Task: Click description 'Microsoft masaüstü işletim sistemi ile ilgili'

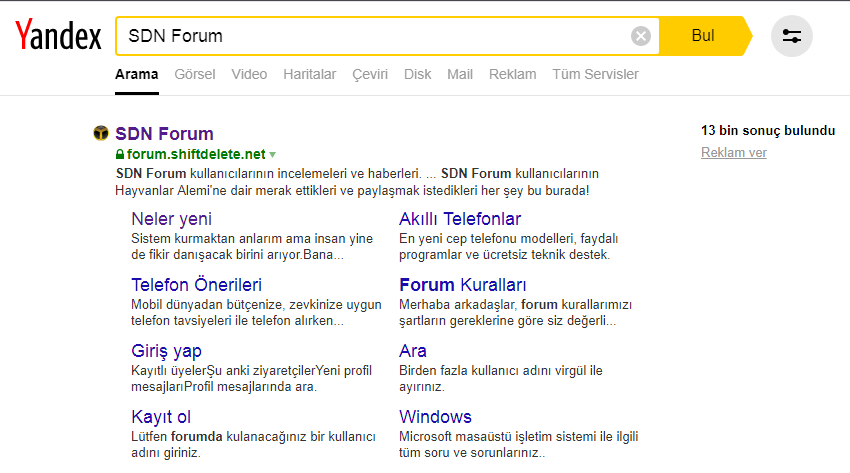Action: 518,437
